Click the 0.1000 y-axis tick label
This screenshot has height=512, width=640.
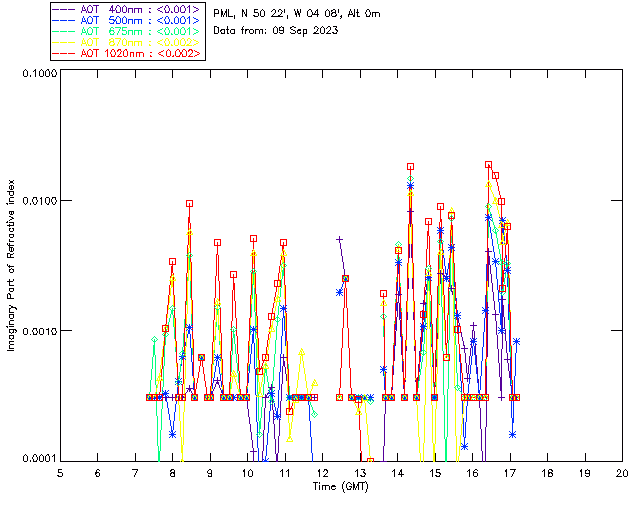pos(39,73)
